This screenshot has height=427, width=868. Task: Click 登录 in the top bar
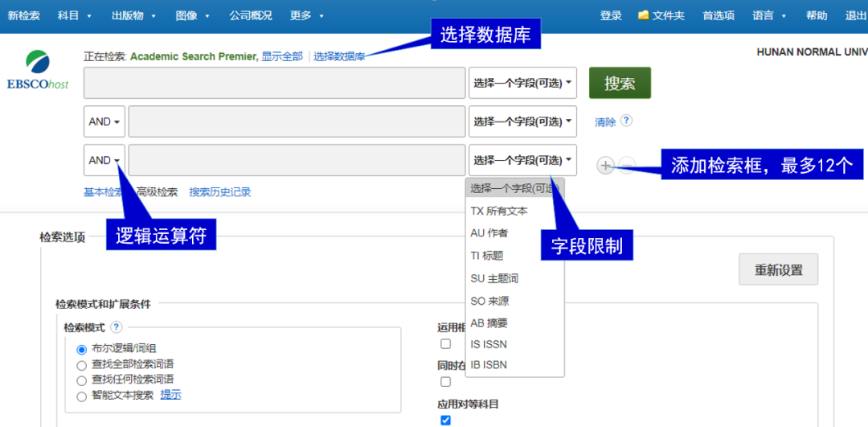(611, 16)
